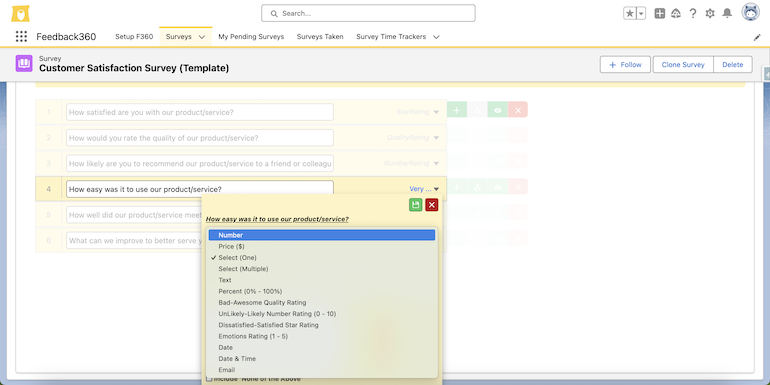Viewport: 770px width, 385px height.
Task: Open the Help question mark icon
Action: pyautogui.click(x=693, y=14)
